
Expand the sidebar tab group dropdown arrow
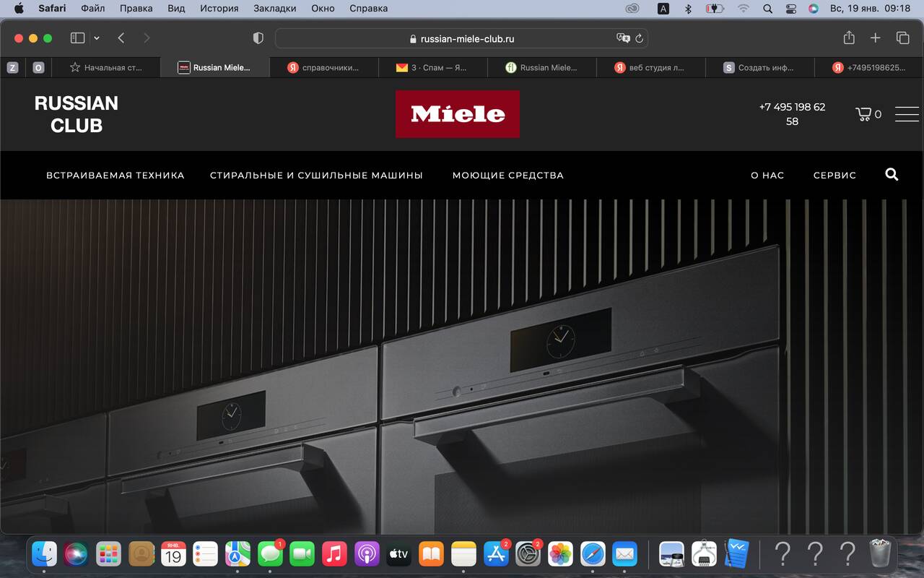click(97, 38)
